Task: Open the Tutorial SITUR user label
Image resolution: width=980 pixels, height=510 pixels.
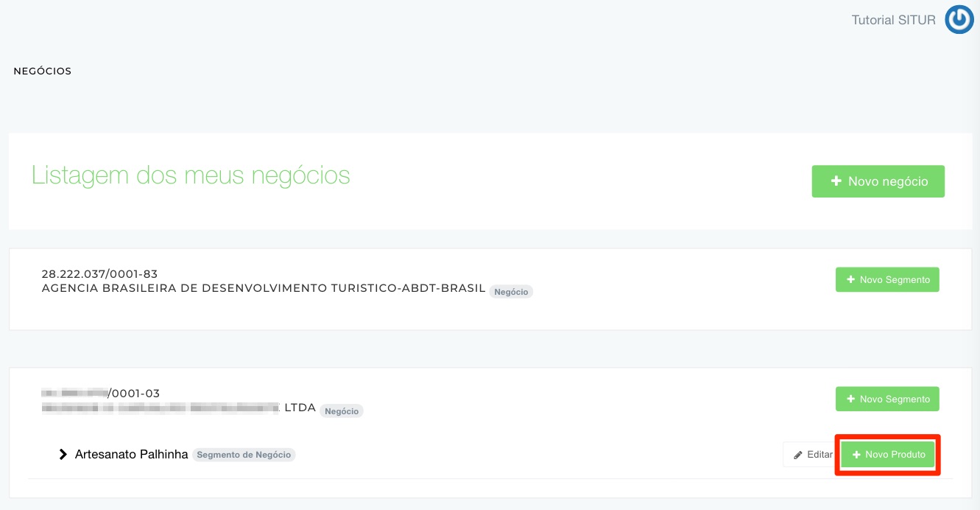Action: click(893, 21)
